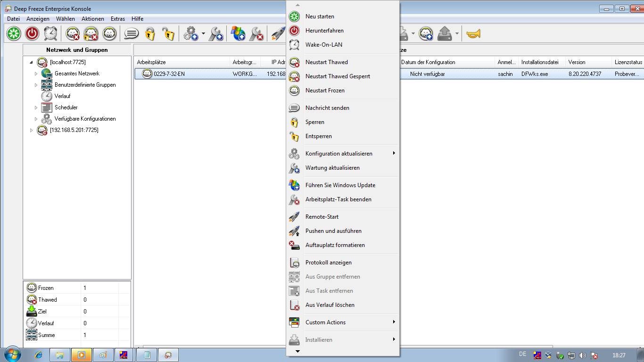Choose Herunterfahren in the context menu

point(343,31)
